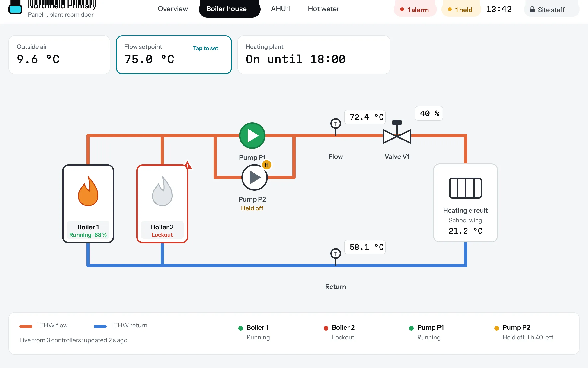Select the Valve V1 symbol
Viewport: 588px width, 368px height.
(x=397, y=132)
